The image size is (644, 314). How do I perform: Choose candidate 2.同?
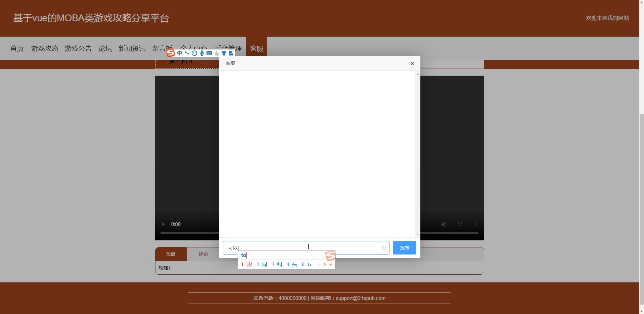262,265
